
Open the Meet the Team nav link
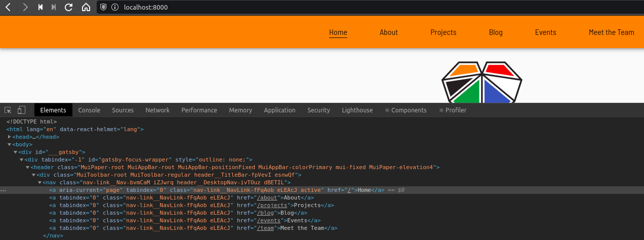click(x=612, y=32)
